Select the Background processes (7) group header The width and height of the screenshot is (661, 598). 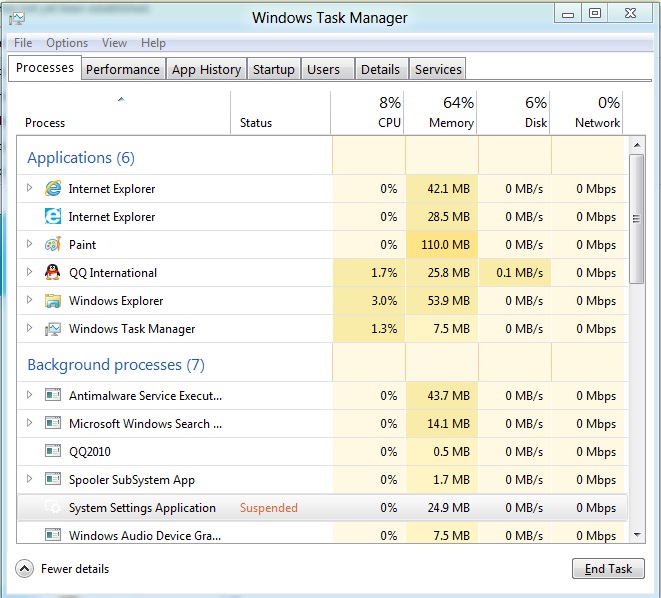coord(116,365)
